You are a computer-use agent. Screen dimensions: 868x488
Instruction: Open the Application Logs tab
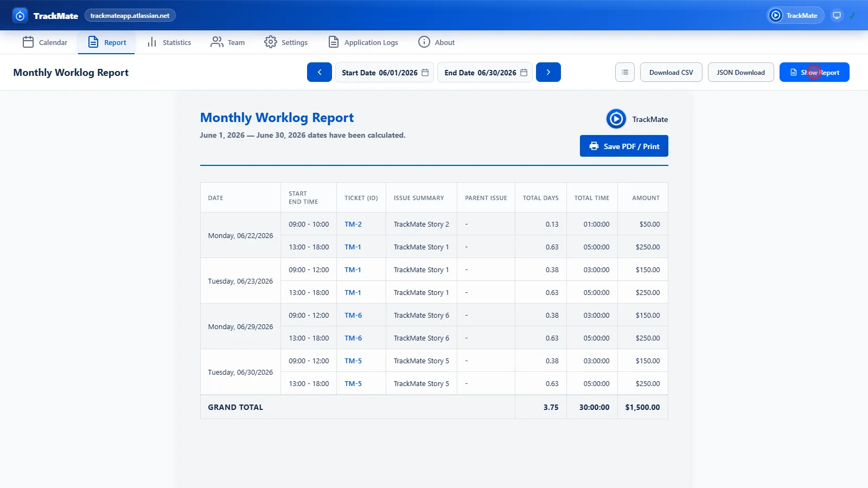[363, 42]
